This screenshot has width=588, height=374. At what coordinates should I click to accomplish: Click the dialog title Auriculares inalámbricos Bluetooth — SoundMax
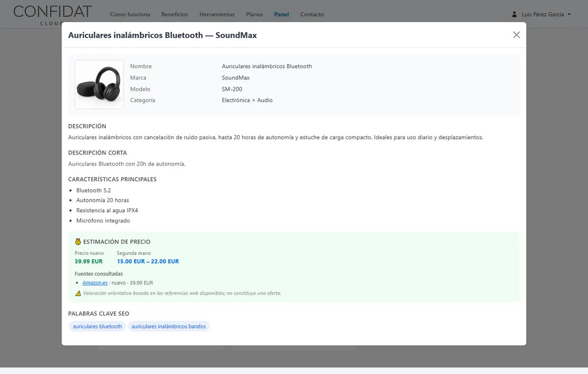point(163,35)
